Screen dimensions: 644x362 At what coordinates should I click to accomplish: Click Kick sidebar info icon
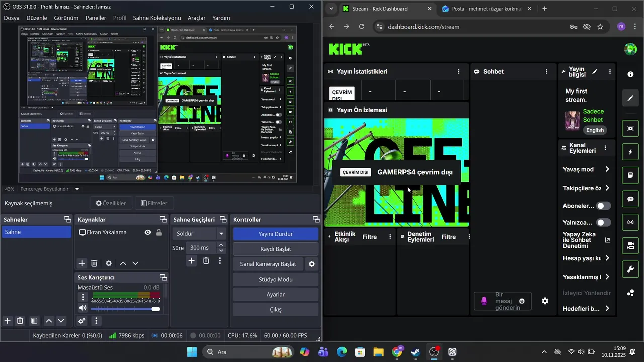tap(630, 74)
